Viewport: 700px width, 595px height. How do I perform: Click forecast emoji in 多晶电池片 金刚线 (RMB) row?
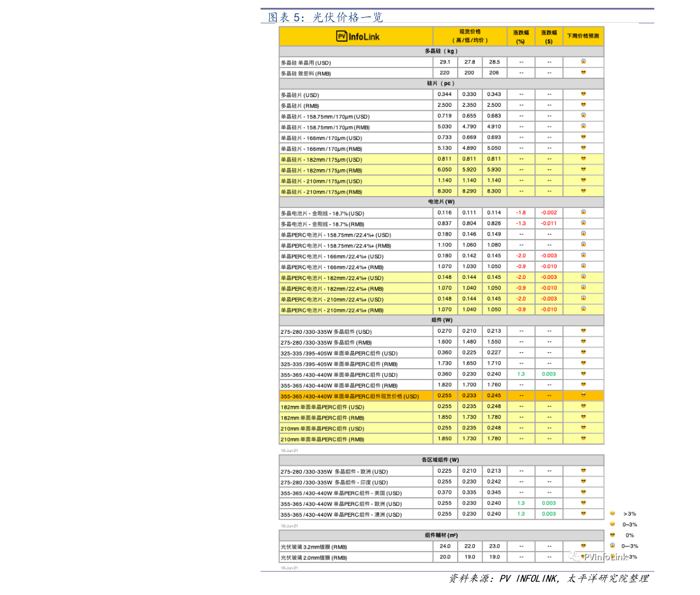click(x=583, y=223)
